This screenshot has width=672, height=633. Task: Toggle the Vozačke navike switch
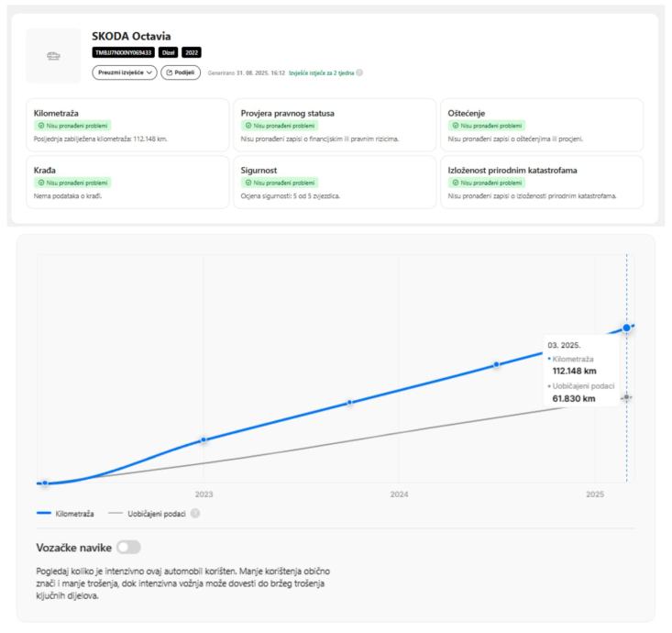coord(129,548)
